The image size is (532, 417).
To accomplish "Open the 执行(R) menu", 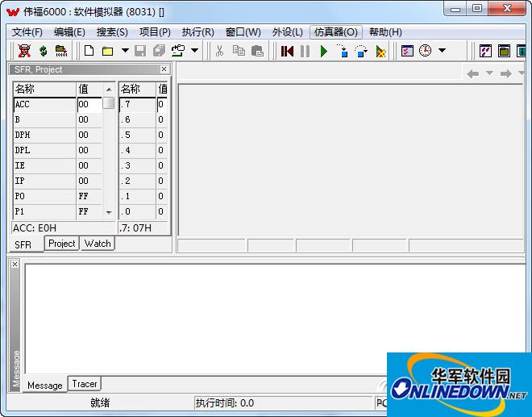I will pos(197,32).
